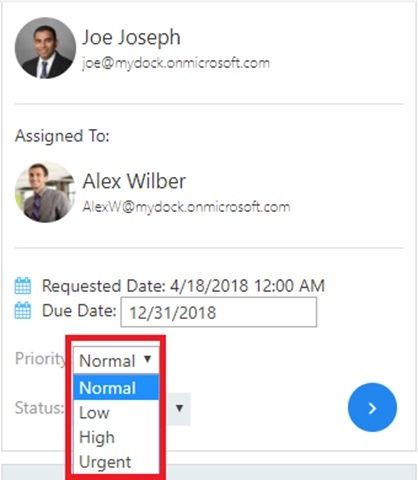
Task: Click the Assigned To: label
Action: (x=62, y=136)
